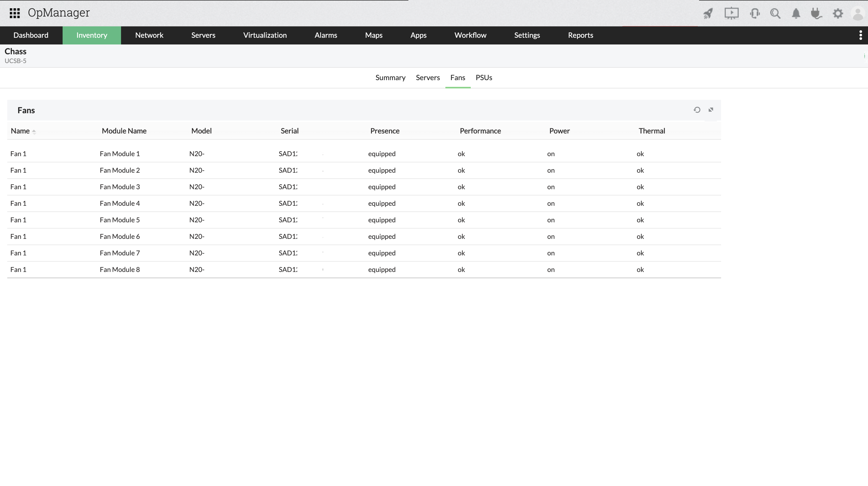Refresh the Fans widget
Image resolution: width=868 pixels, height=486 pixels.
pyautogui.click(x=697, y=110)
